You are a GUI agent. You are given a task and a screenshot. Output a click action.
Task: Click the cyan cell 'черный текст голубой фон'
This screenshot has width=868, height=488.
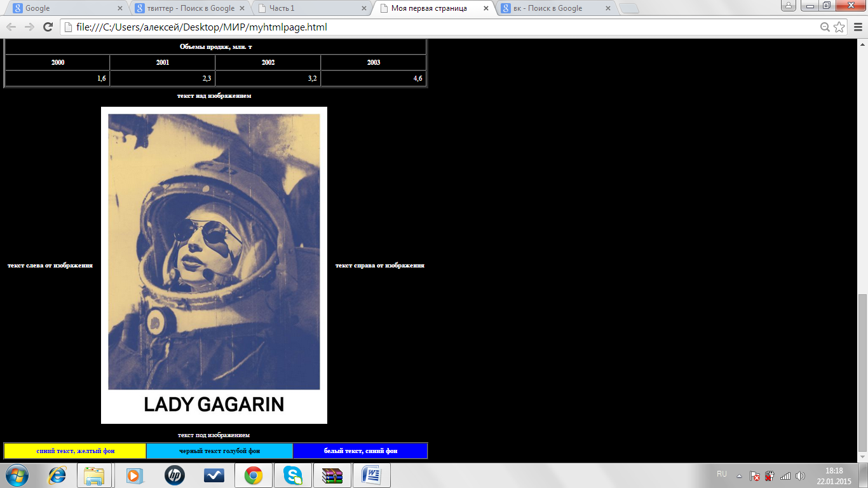[x=220, y=451]
